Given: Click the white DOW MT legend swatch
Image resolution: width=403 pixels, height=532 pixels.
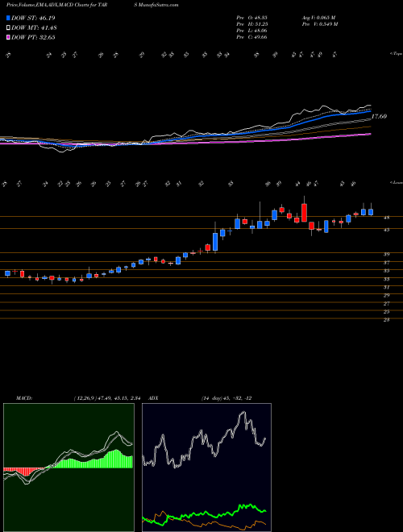Looking at the screenshot, I should point(9,28).
